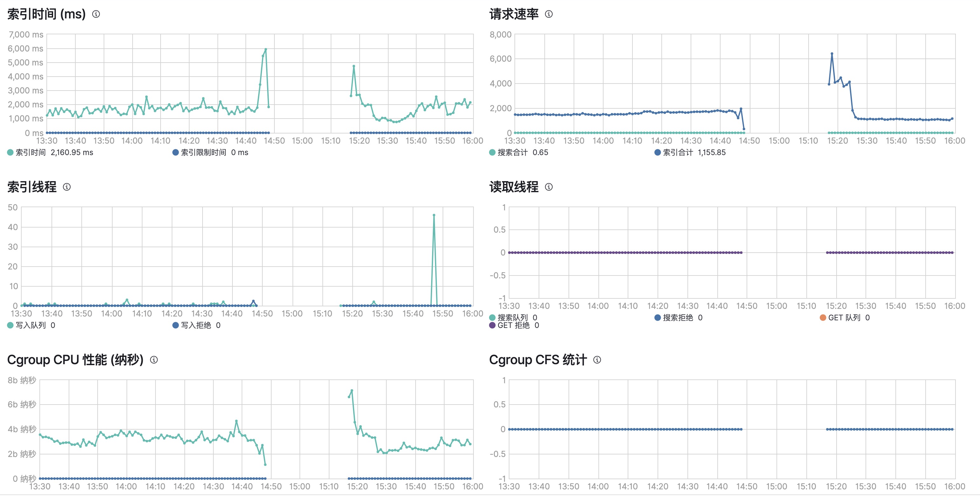
Task: Click peak data point in Cgroup CPU chart
Action: pyautogui.click(x=352, y=391)
